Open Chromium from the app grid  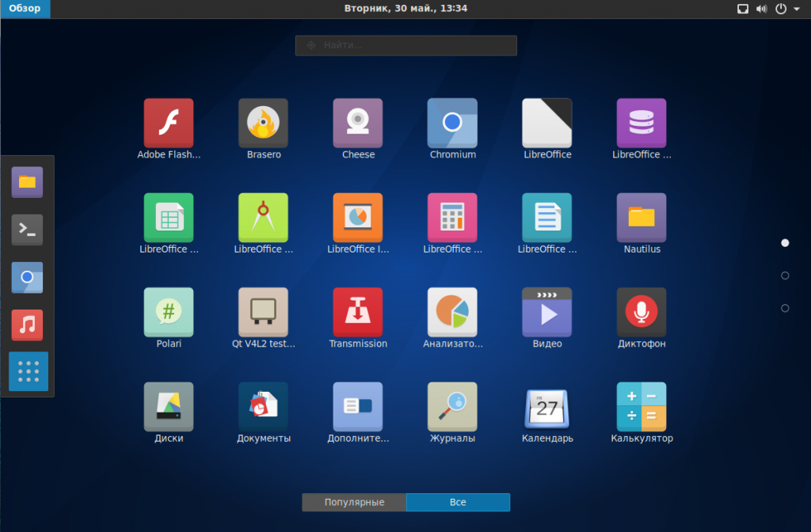(452, 123)
